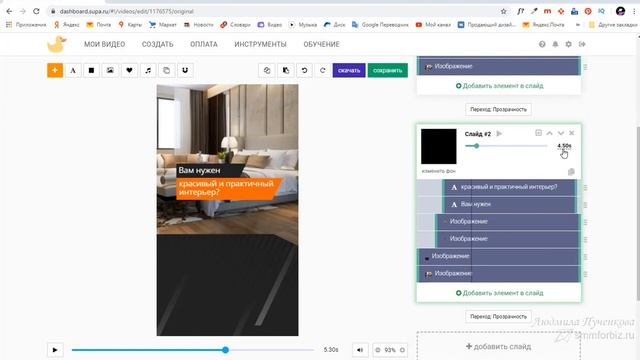Select the last Изображение layer of Слайд #2
The height and width of the screenshot is (360, 640).
tap(498, 273)
